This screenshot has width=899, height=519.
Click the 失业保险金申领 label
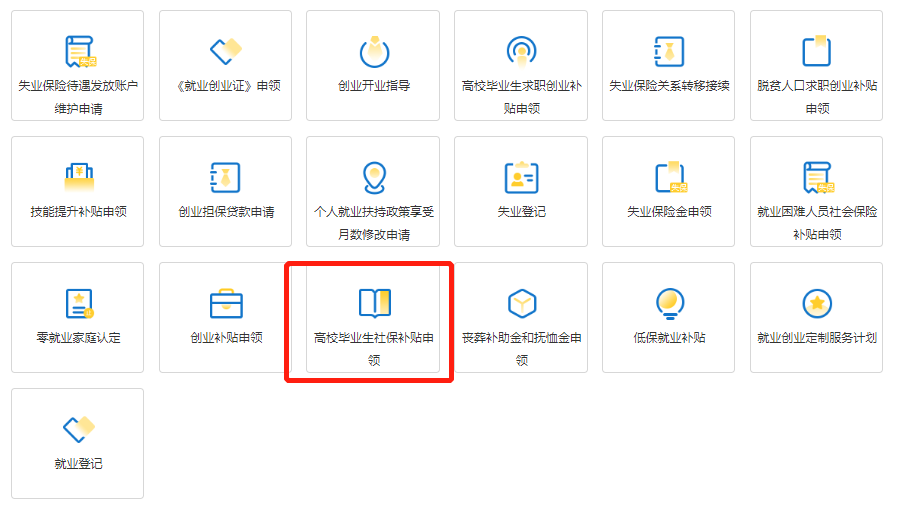669,212
